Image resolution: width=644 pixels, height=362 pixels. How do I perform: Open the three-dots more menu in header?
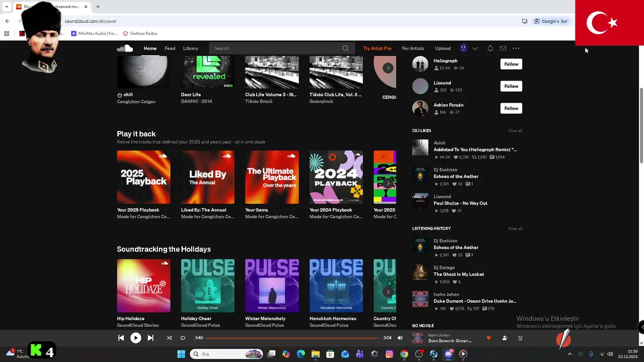point(516,48)
